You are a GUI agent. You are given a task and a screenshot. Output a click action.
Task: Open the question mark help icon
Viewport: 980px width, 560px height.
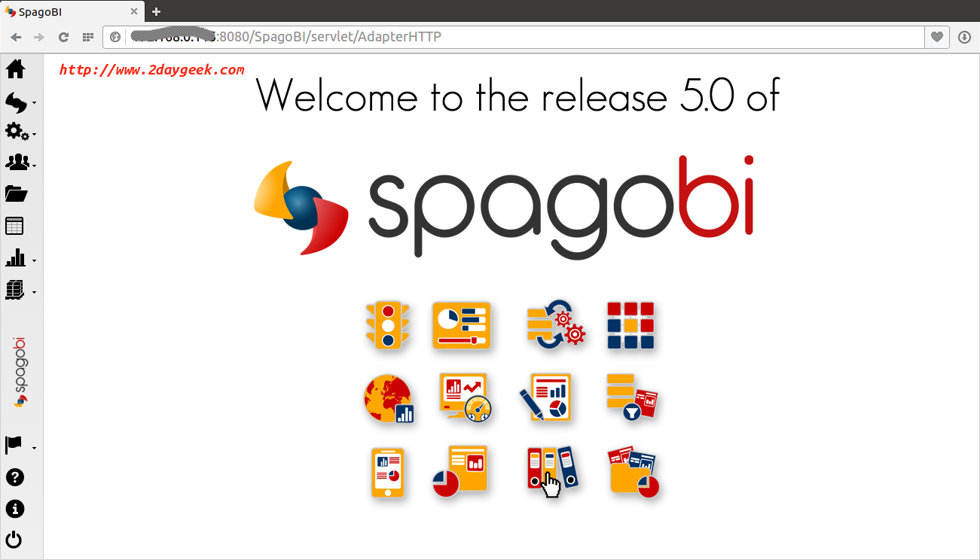14,477
